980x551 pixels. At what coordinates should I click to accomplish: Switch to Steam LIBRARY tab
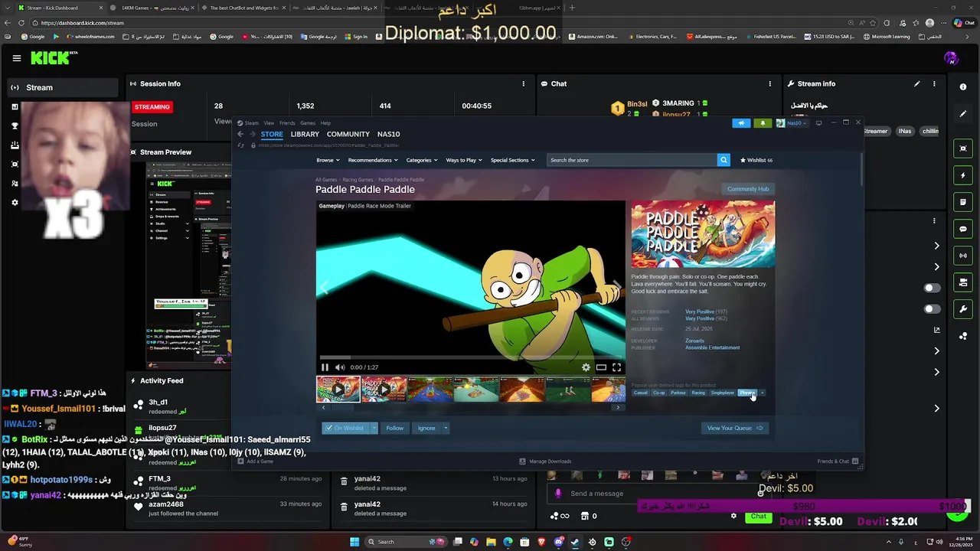click(305, 134)
